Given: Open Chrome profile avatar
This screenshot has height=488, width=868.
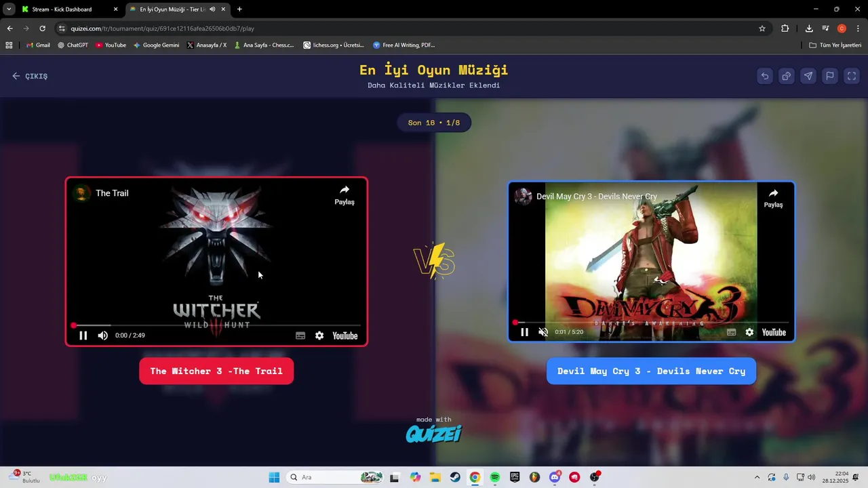Looking at the screenshot, I should [x=842, y=28].
